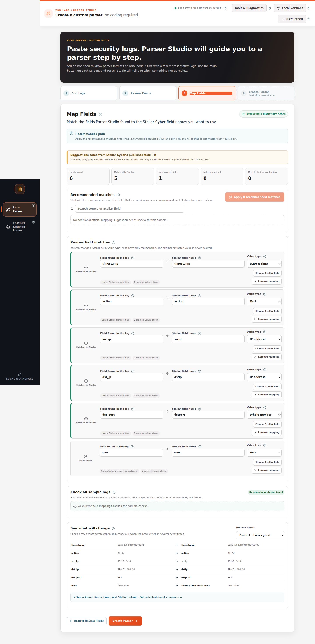The height and width of the screenshot is (644, 315).
Task: Click the magic wand logo beside XDR Labs
Action: pyautogui.click(x=49, y=13)
